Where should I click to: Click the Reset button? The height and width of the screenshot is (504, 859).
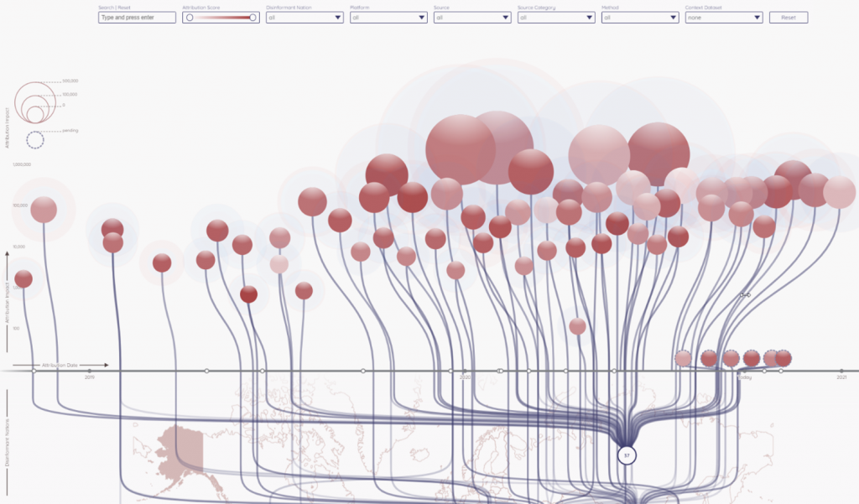[x=789, y=18]
